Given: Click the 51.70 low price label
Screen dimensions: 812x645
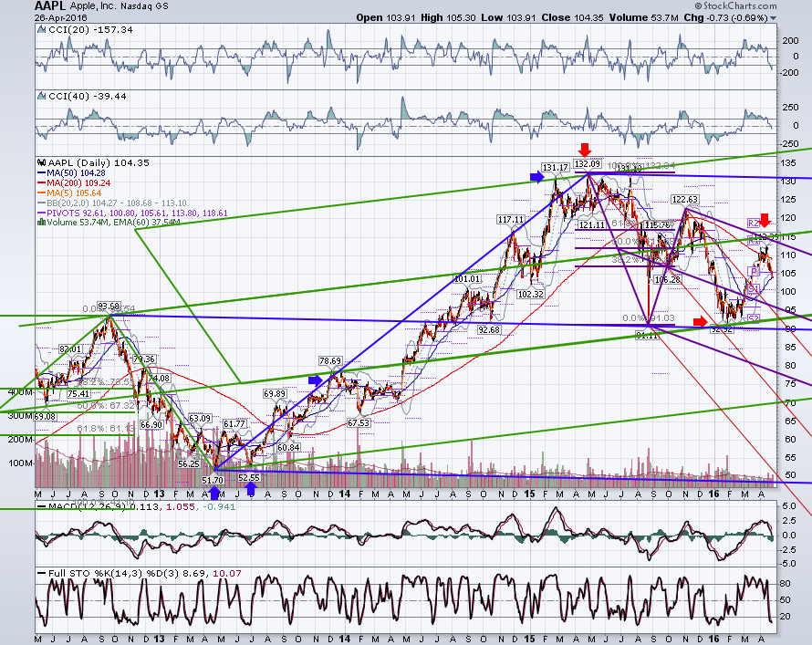Looking at the screenshot, I should [x=213, y=481].
